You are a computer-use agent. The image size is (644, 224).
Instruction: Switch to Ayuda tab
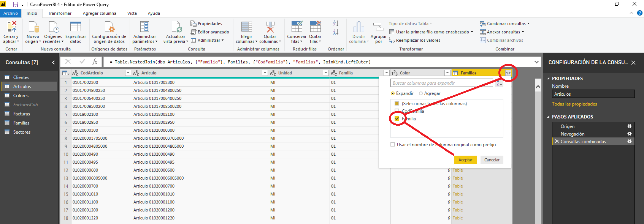click(154, 13)
